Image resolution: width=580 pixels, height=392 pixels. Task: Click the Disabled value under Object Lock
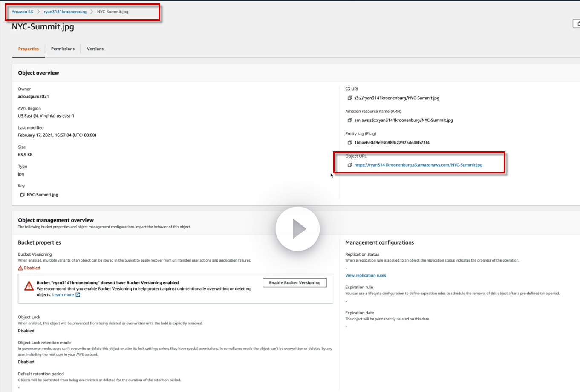point(26,331)
